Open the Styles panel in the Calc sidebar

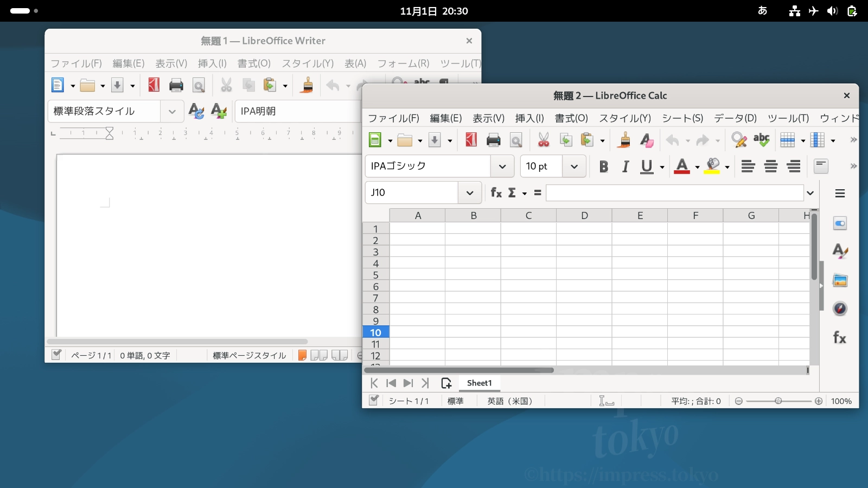pyautogui.click(x=840, y=251)
